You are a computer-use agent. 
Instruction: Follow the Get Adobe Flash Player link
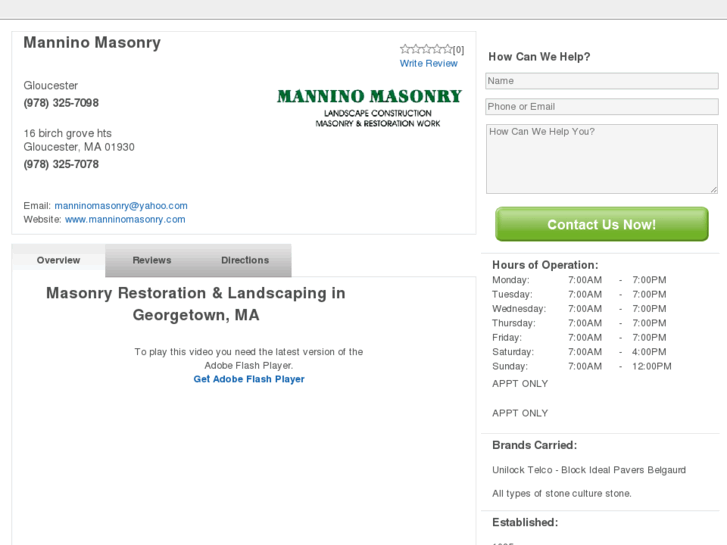click(x=249, y=379)
